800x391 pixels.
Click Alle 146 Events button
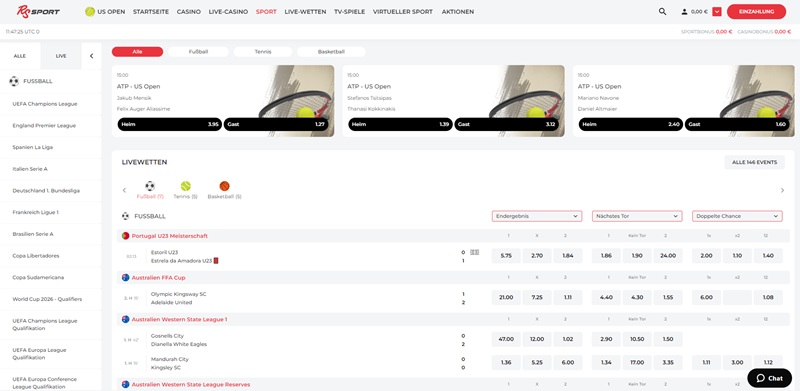755,162
